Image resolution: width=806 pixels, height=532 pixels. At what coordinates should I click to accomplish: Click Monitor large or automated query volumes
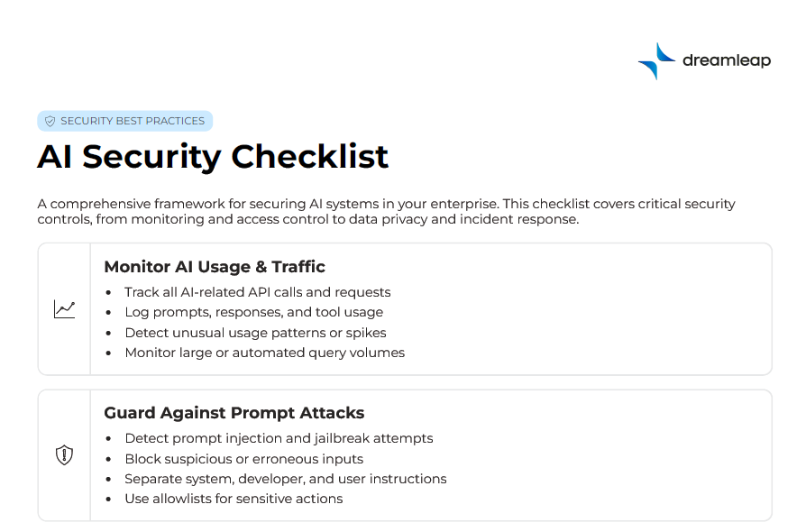point(265,353)
